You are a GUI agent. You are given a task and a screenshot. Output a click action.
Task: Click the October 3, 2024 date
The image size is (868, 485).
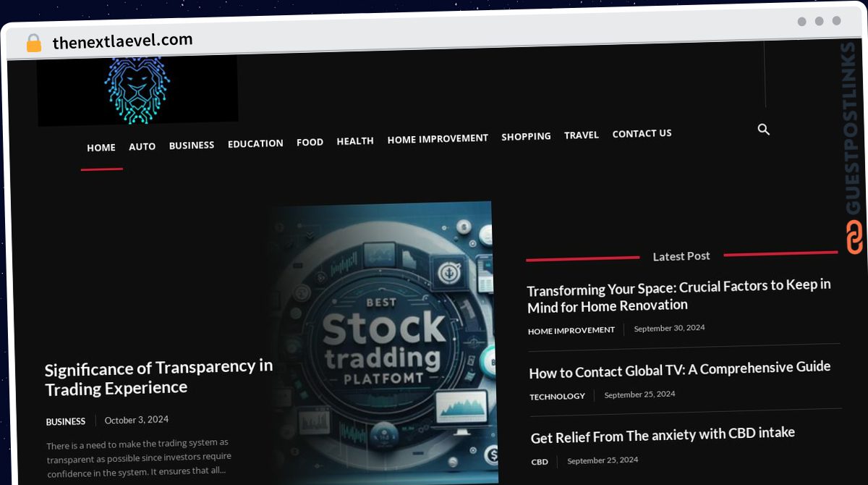pyautogui.click(x=137, y=420)
